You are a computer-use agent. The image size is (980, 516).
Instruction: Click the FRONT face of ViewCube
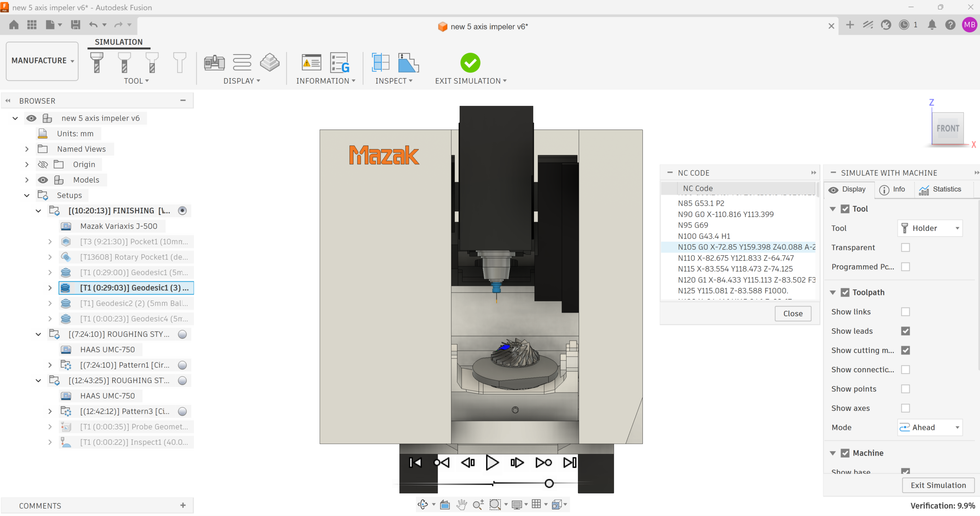point(947,129)
